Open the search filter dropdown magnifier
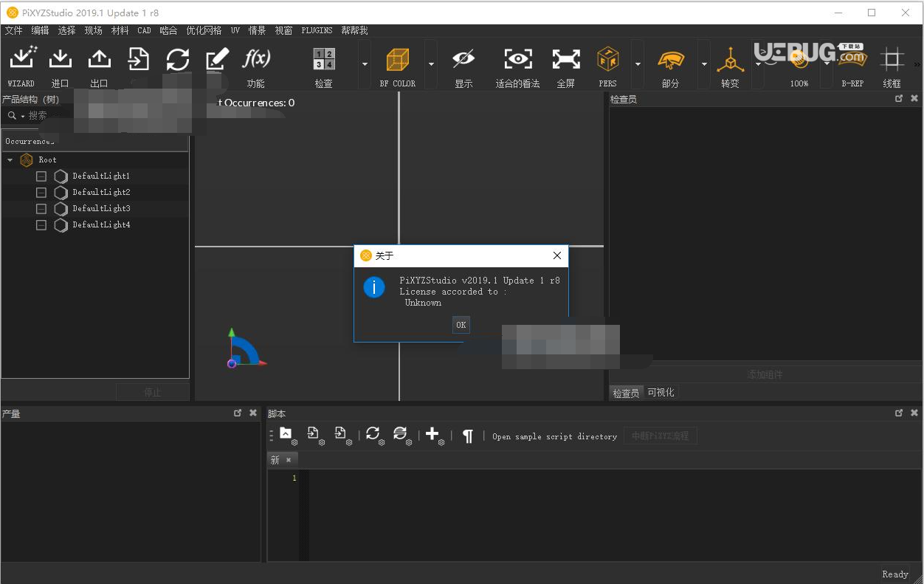924x584 pixels. [15, 116]
